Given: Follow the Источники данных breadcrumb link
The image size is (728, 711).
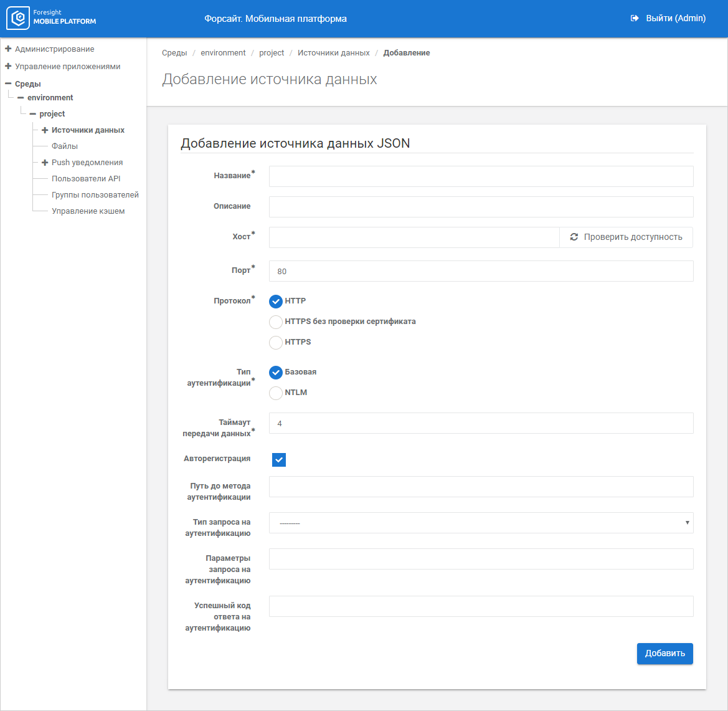Looking at the screenshot, I should 333,53.
